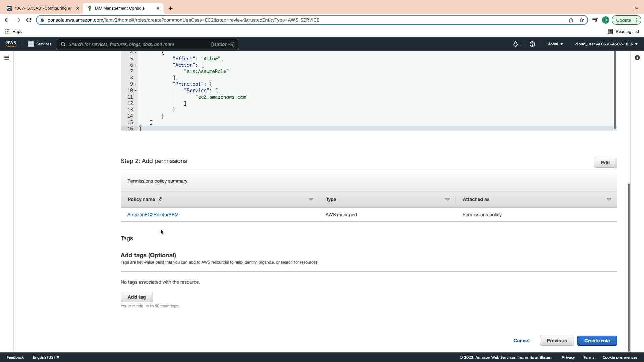Open the AWS notifications bell
The image size is (644, 362).
(516, 44)
